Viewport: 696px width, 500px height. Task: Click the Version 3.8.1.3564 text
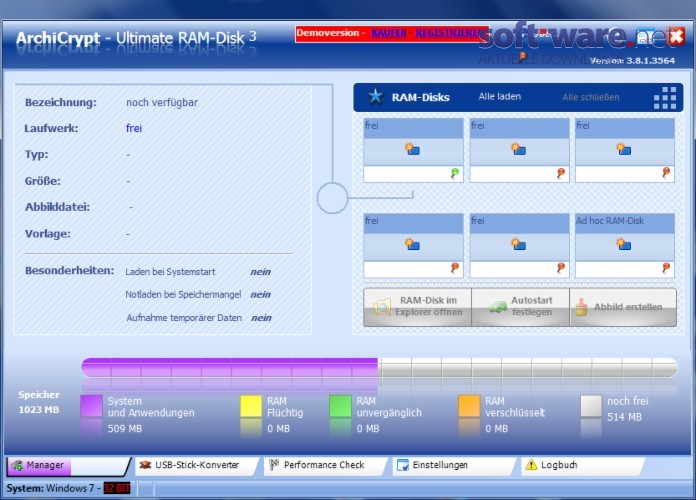633,60
